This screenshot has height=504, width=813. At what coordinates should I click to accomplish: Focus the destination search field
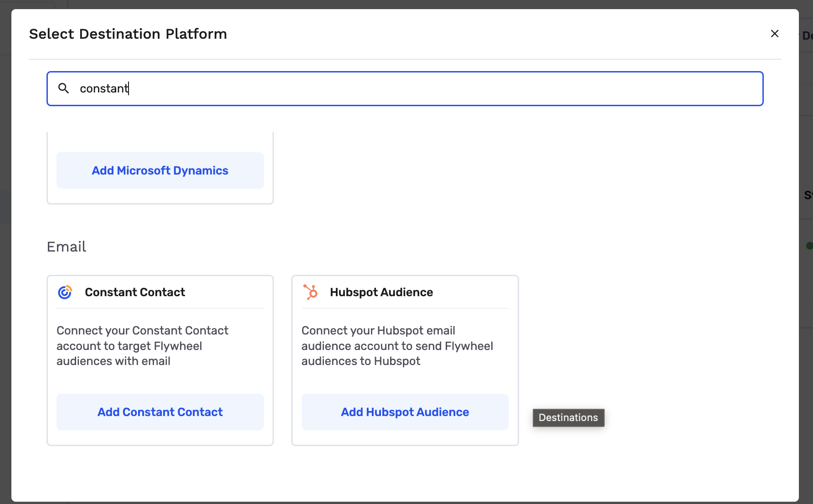coord(405,88)
